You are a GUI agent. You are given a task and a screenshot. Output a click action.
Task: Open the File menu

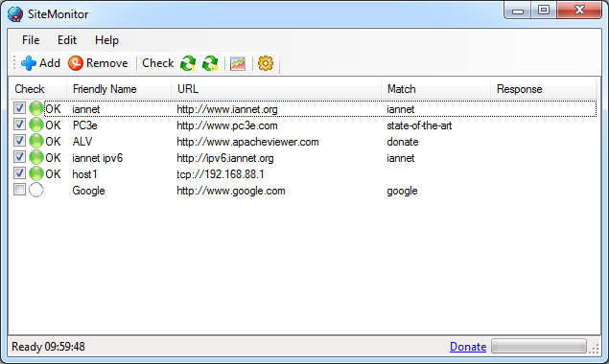tap(31, 40)
